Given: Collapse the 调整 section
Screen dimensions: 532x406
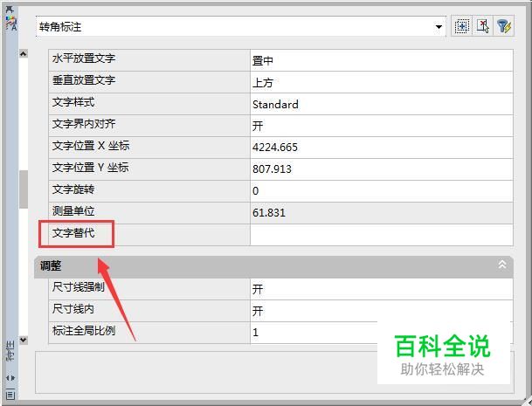Looking at the screenshot, I should point(502,265).
